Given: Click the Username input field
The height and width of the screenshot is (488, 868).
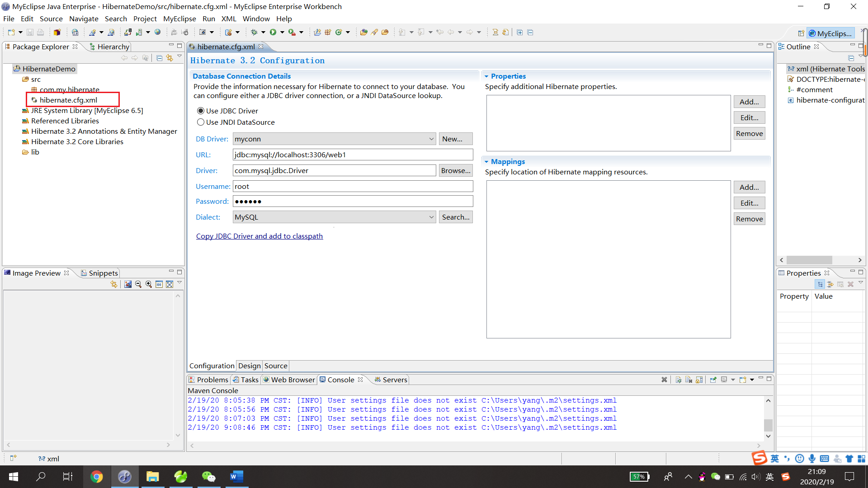Looking at the screenshot, I should click(353, 186).
